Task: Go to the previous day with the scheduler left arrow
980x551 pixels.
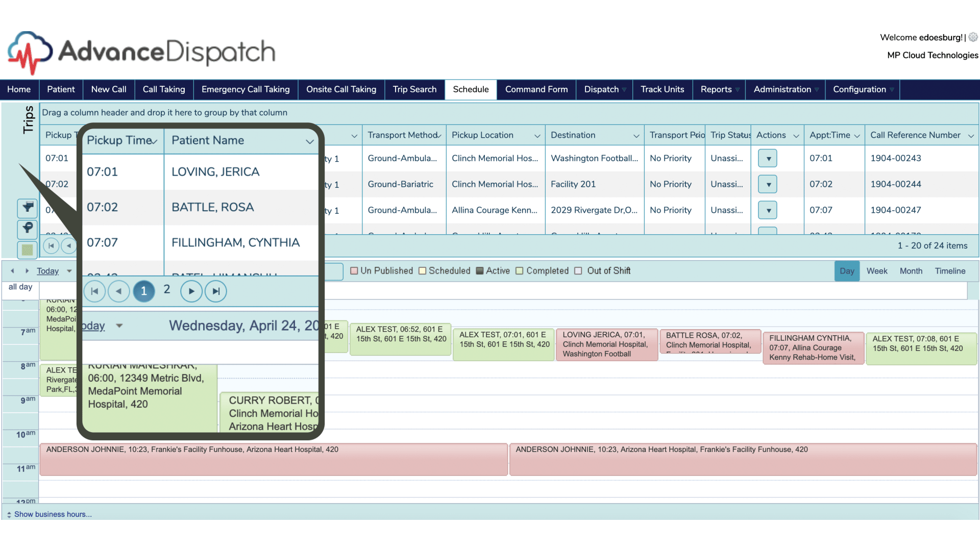Action: [x=13, y=271]
